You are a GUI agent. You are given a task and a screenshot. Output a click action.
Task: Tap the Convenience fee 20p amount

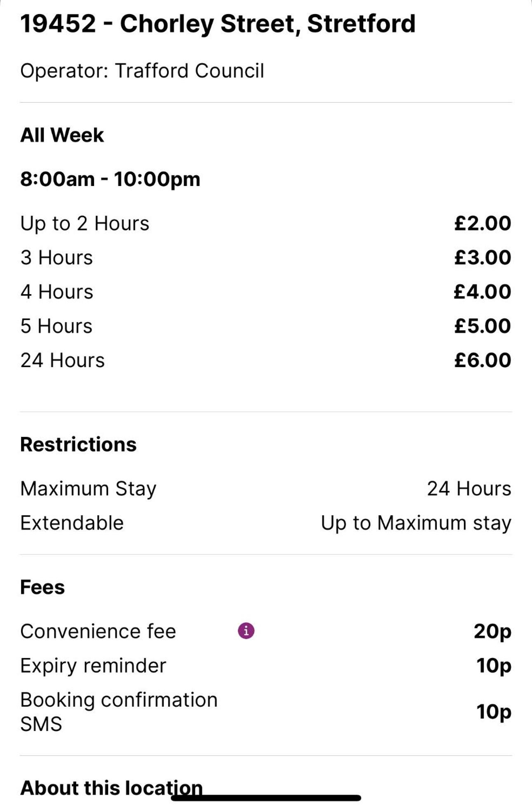coord(492,631)
